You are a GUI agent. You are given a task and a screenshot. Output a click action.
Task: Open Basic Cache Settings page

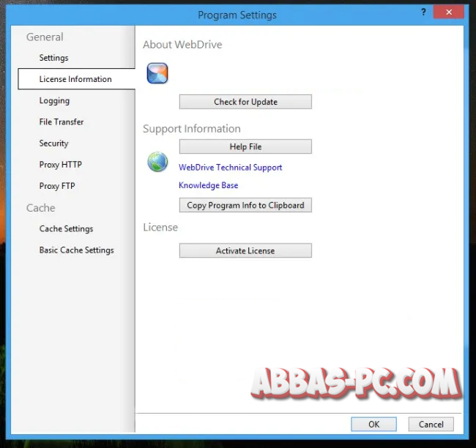pyautogui.click(x=76, y=250)
